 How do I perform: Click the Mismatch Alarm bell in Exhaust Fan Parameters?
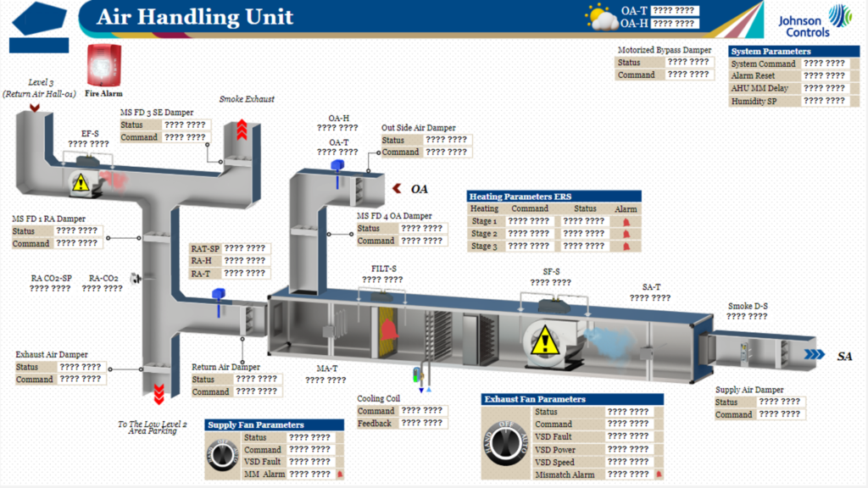click(x=657, y=474)
